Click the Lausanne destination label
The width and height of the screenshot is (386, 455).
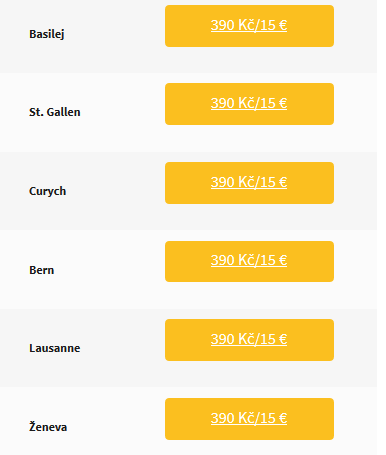(55, 348)
